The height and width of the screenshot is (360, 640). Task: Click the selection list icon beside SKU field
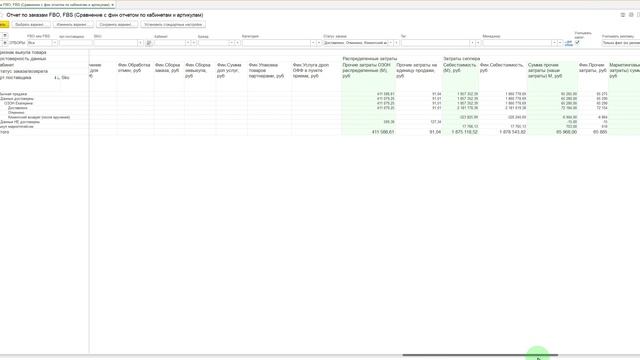pos(149,43)
